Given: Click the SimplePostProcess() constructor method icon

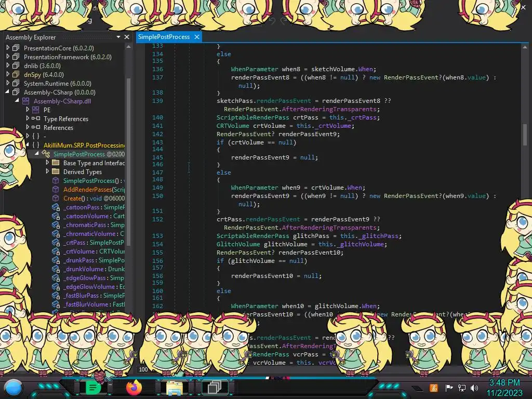Looking at the screenshot, I should tap(56, 180).
